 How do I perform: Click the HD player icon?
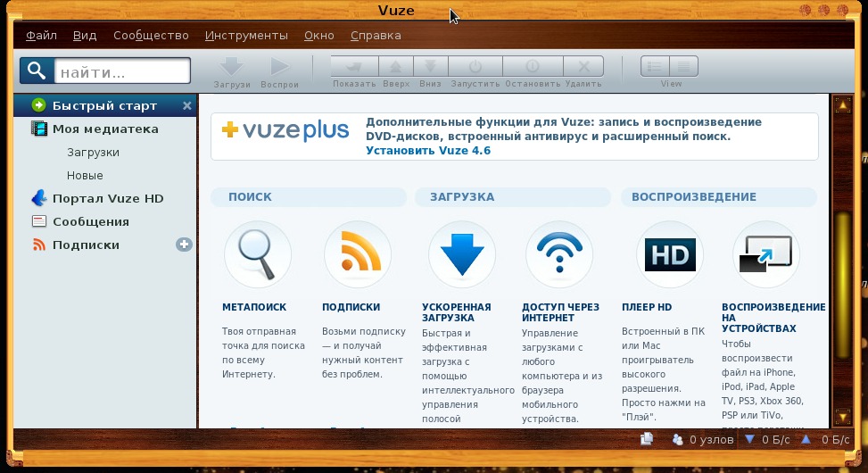(670, 254)
